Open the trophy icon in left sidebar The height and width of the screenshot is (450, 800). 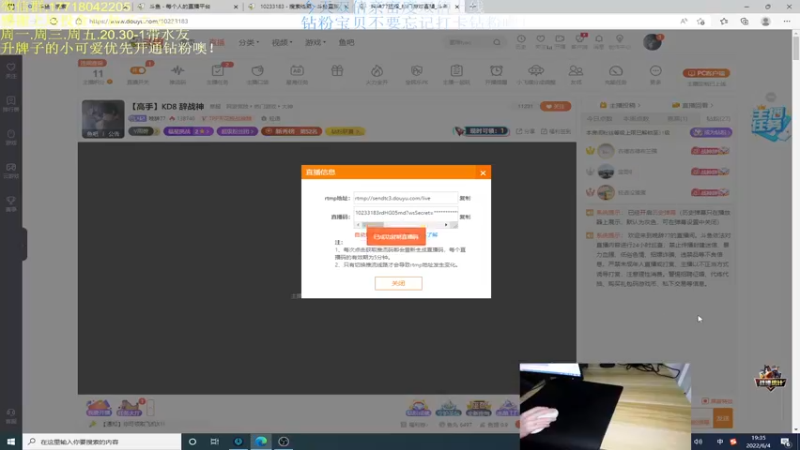11,203
